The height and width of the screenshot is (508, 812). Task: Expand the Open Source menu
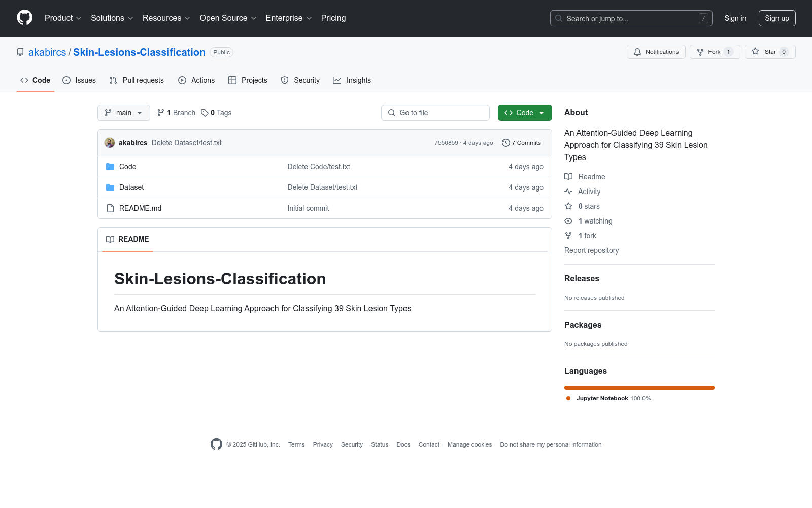pos(228,18)
